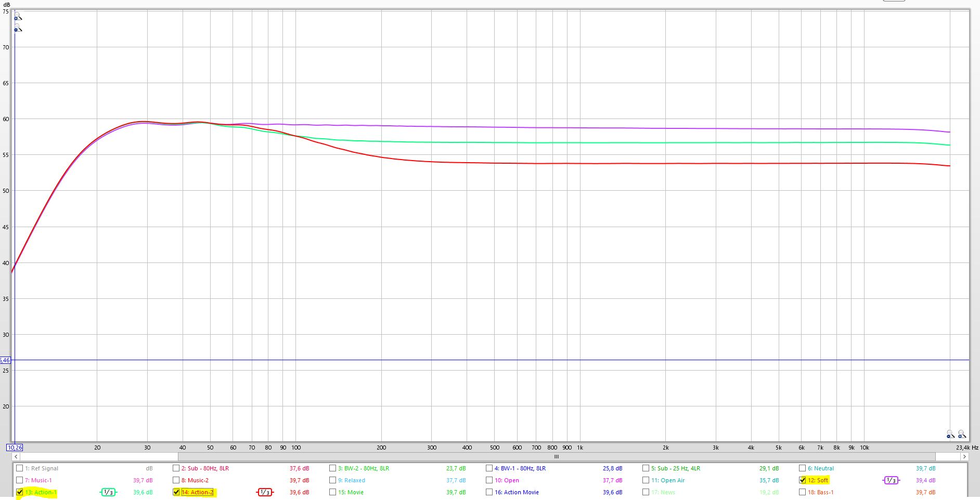Show the 16: Action Movie trace

[489, 492]
